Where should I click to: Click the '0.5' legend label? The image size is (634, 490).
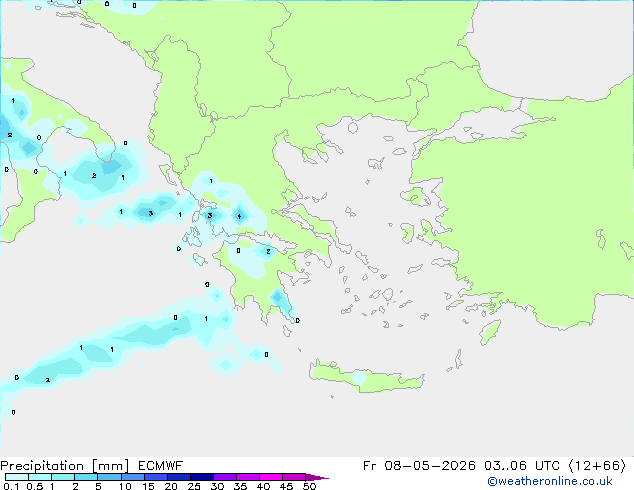coord(35,486)
